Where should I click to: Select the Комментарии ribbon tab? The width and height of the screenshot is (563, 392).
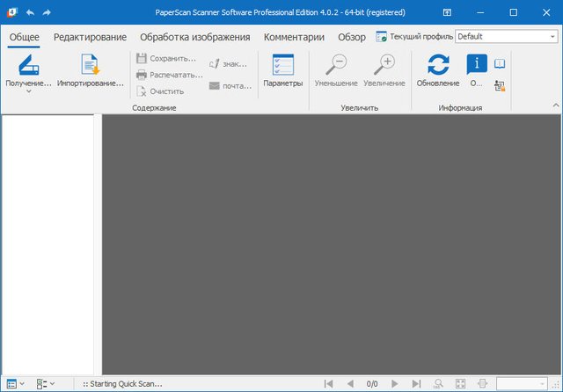pyautogui.click(x=294, y=37)
